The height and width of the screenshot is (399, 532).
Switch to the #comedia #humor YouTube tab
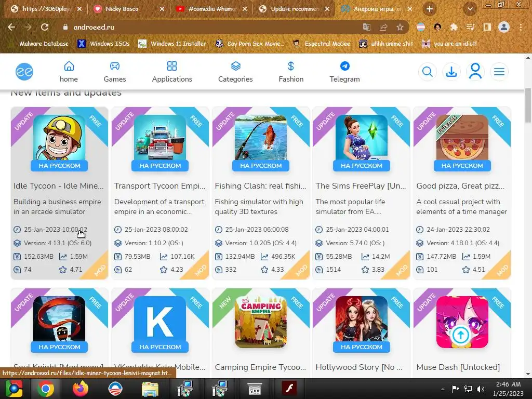pyautogui.click(x=212, y=9)
